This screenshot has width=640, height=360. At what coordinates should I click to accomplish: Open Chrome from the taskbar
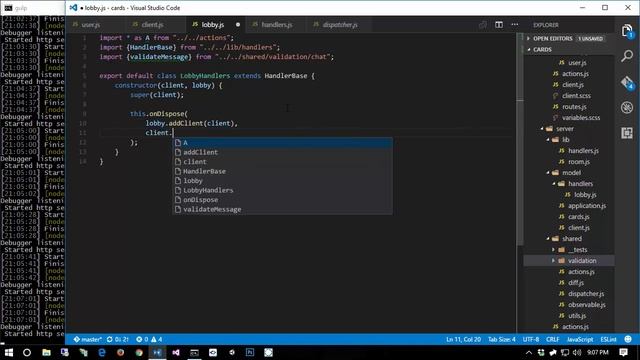pyautogui.click(x=139, y=353)
